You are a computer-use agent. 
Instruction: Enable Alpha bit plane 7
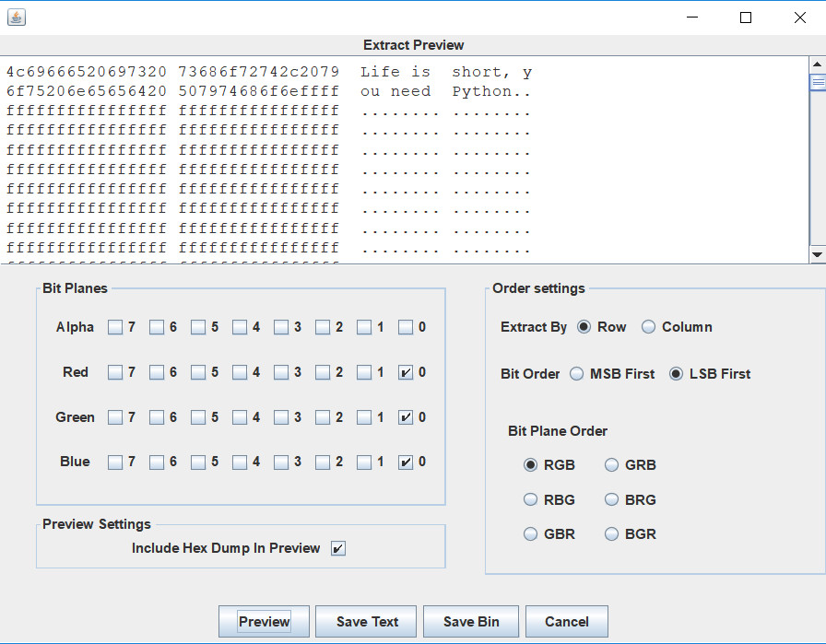pos(114,327)
